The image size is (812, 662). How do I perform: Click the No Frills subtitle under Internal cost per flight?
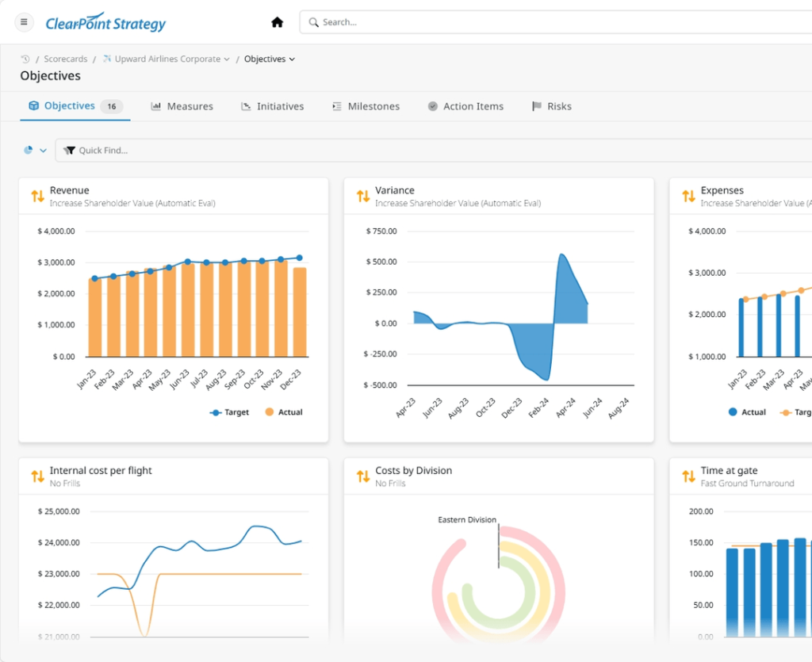pos(65,484)
